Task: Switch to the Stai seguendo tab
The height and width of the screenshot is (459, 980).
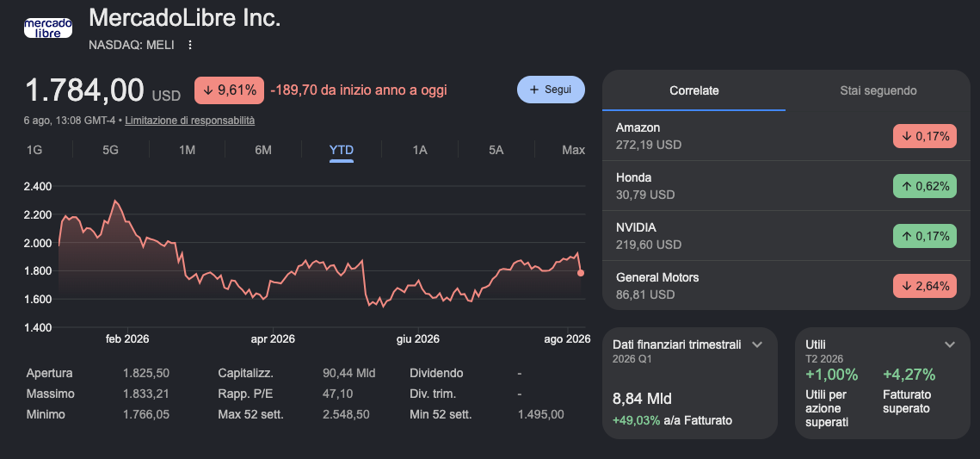Action: click(878, 90)
